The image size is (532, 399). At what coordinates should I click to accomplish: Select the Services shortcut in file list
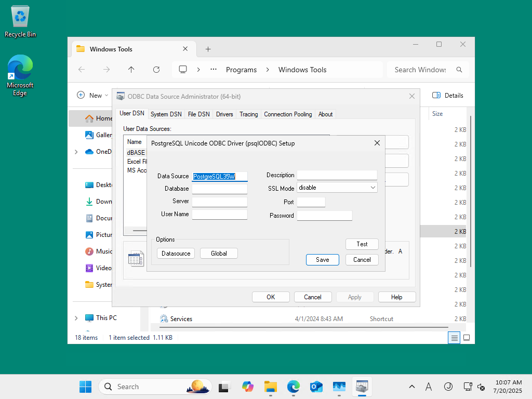point(181,319)
